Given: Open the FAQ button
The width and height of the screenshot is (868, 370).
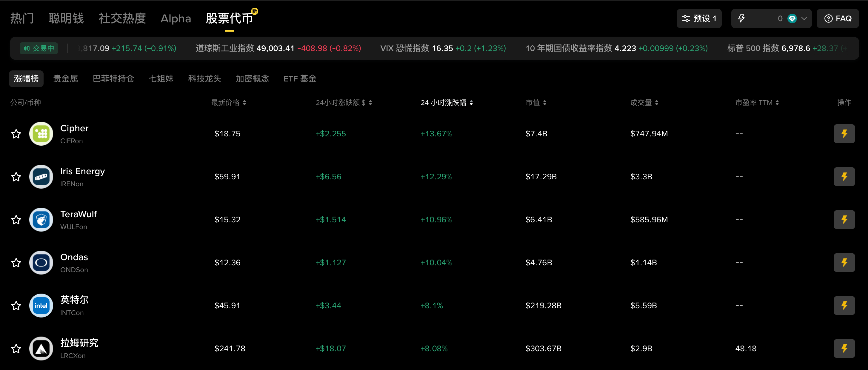Looking at the screenshot, I should tap(837, 18).
